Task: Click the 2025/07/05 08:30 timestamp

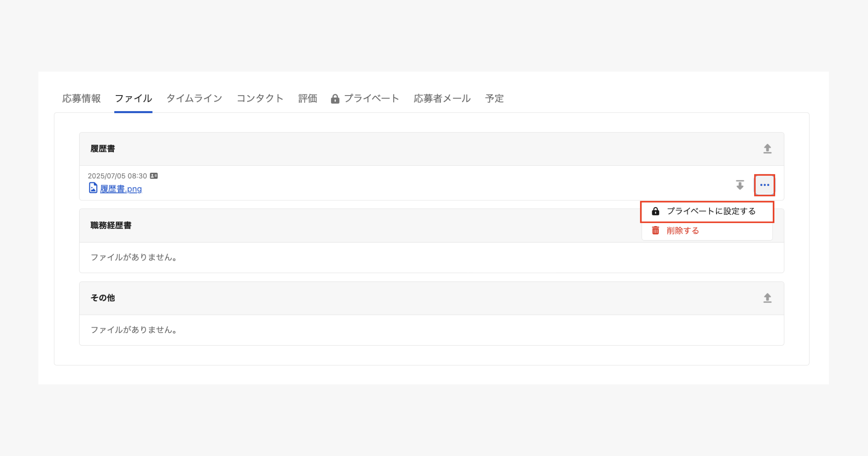Action: click(x=117, y=176)
